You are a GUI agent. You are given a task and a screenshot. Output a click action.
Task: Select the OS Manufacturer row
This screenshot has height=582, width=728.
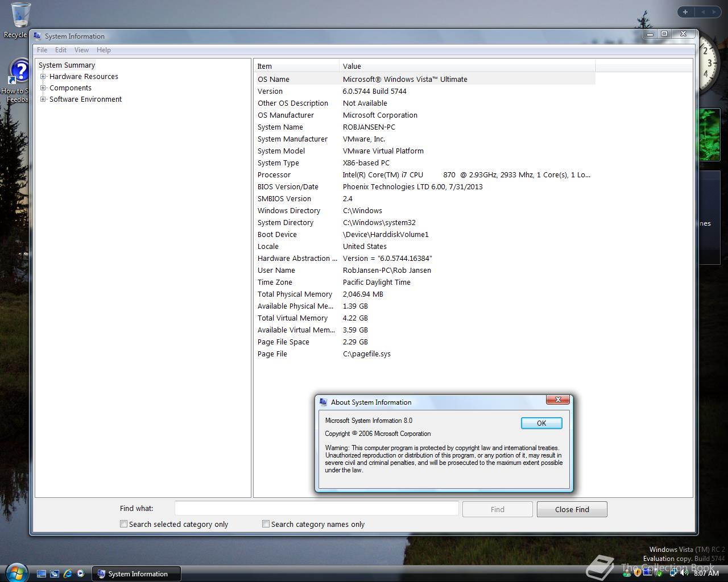pyautogui.click(x=425, y=115)
